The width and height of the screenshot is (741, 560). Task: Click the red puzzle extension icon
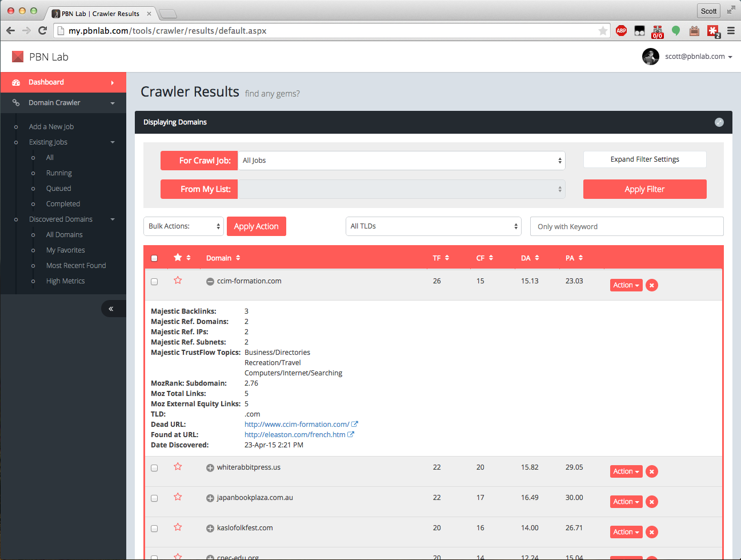point(713,31)
